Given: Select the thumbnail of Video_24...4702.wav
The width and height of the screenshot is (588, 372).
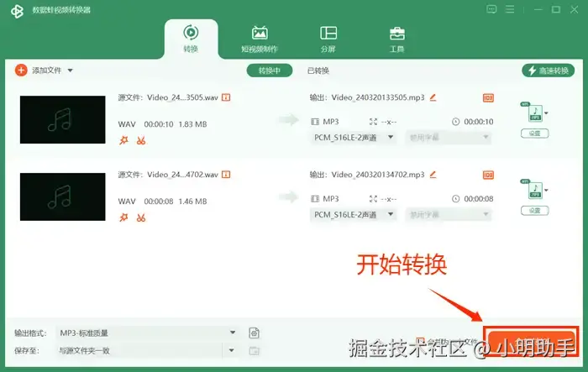Looking at the screenshot, I should pyautogui.click(x=63, y=196).
